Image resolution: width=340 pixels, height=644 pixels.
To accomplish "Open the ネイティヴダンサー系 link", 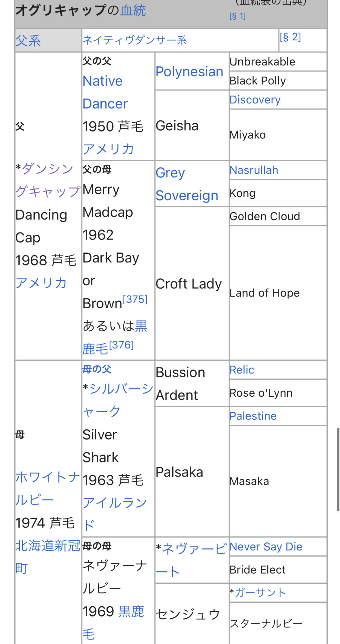I will click(x=135, y=40).
